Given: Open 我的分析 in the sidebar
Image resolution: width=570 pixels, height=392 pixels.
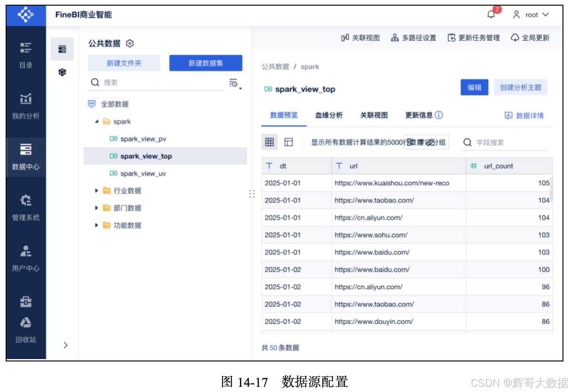Looking at the screenshot, I should [x=26, y=106].
